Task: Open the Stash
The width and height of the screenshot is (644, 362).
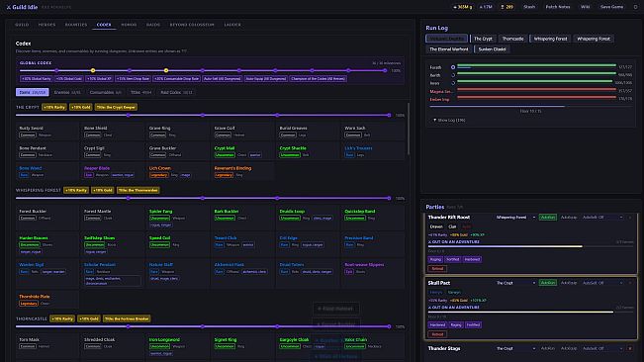Action: point(529,7)
